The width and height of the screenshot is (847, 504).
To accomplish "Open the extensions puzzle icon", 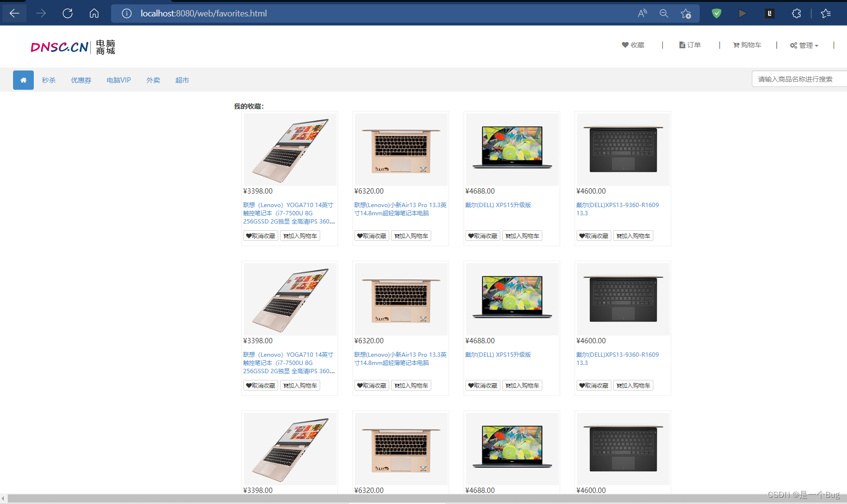I will click(x=797, y=14).
